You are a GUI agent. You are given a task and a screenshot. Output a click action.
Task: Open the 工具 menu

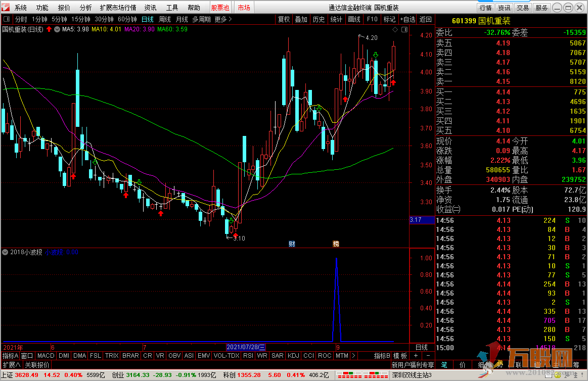click(x=172, y=8)
